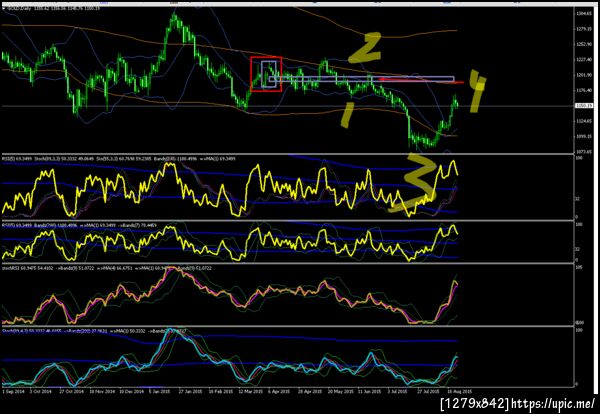The width and height of the screenshot is (600, 414).
Task: Click the 1279.15 price scale label
Action: click(583, 29)
